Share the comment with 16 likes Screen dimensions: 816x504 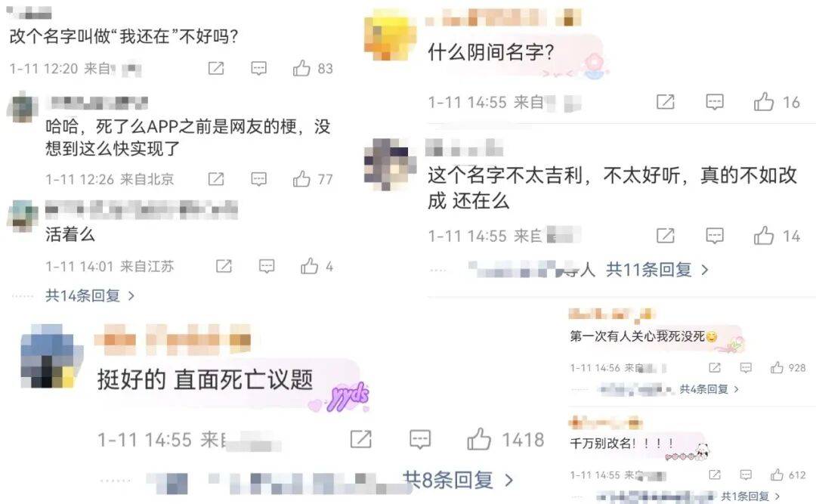tap(666, 102)
